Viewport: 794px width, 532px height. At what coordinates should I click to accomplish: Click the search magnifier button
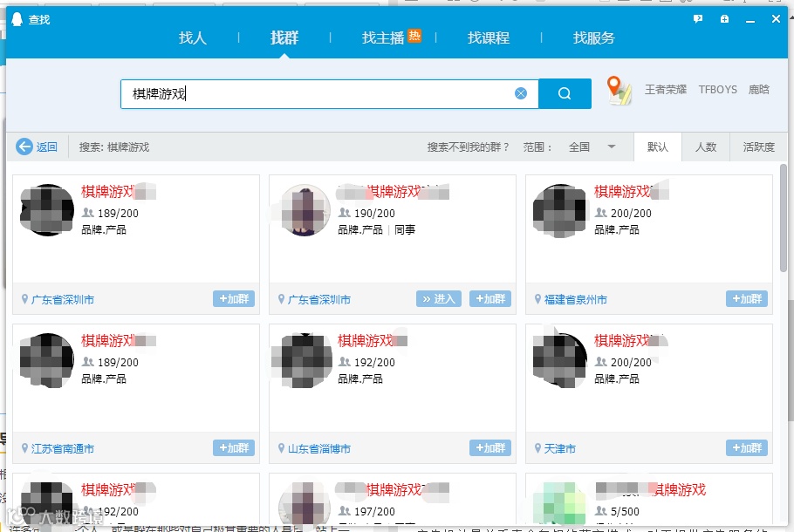pos(565,93)
